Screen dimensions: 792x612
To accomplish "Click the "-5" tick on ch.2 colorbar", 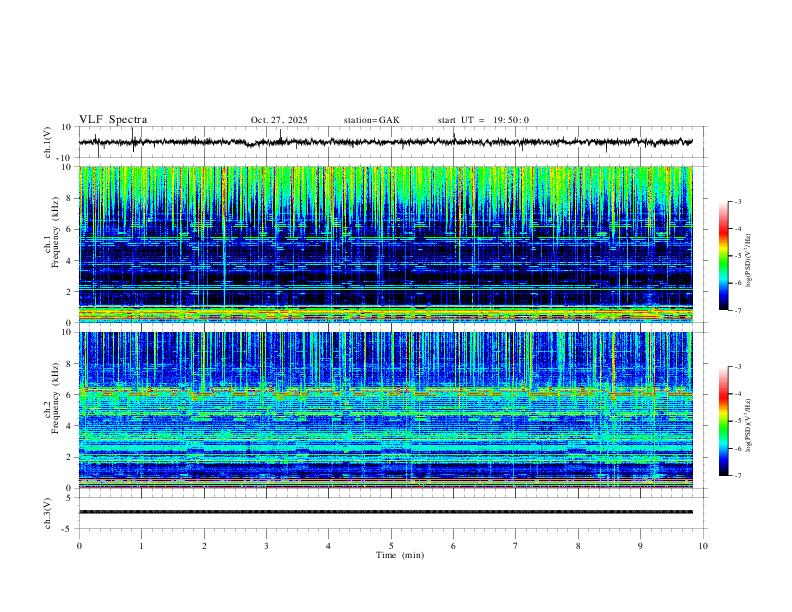I will point(737,421).
